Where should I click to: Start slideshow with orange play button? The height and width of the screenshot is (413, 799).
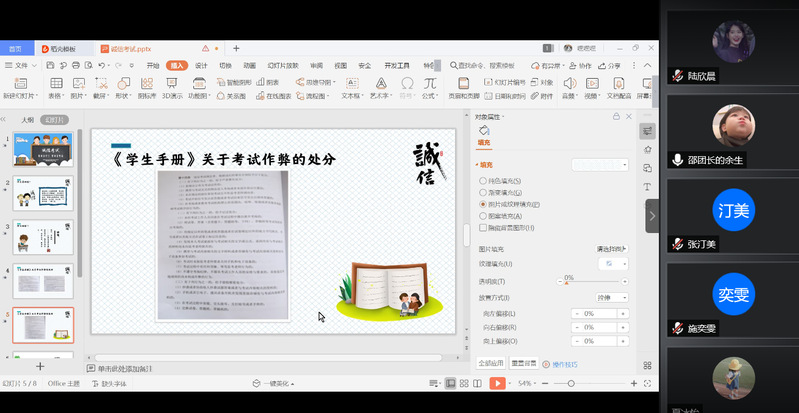tap(497, 383)
